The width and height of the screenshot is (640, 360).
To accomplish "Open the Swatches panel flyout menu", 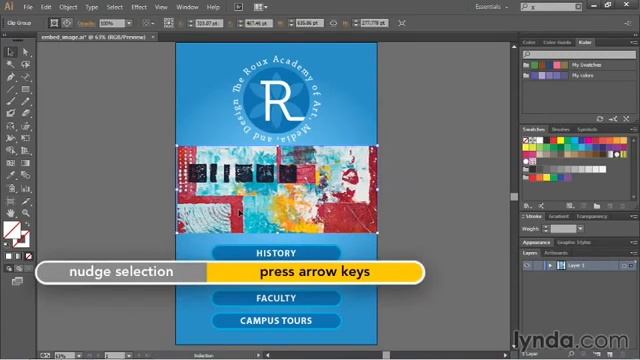I will pyautogui.click(x=633, y=129).
